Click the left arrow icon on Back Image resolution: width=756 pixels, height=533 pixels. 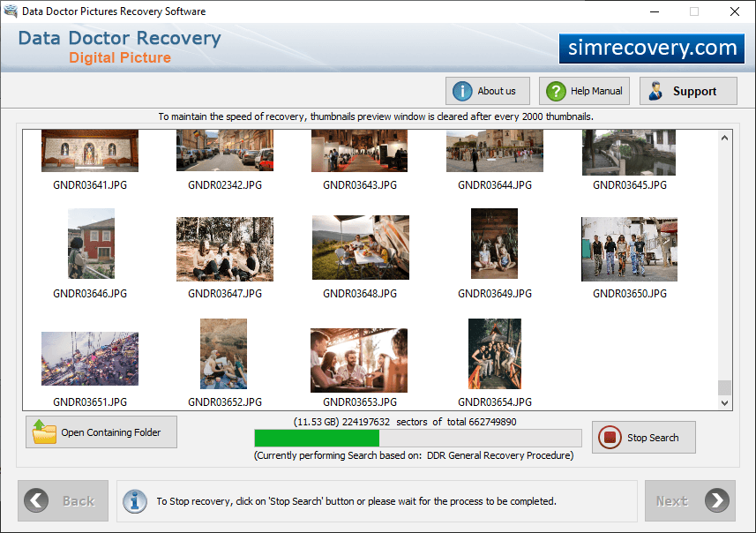(37, 500)
